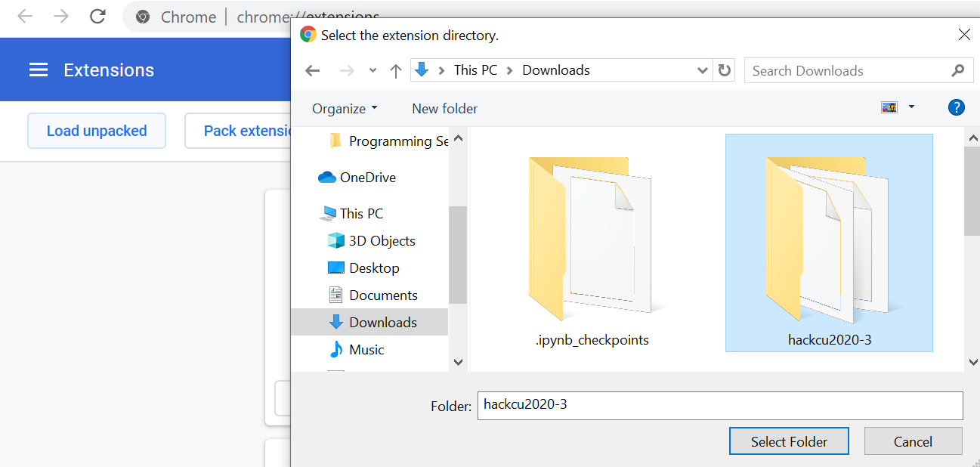
Task: Click the Select Folder button
Action: (789, 441)
